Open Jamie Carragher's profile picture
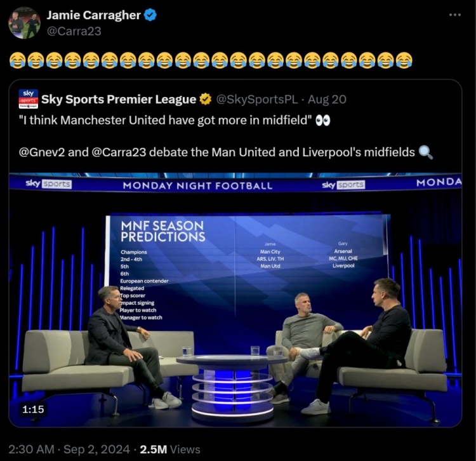This screenshot has width=476, height=461. (x=24, y=23)
